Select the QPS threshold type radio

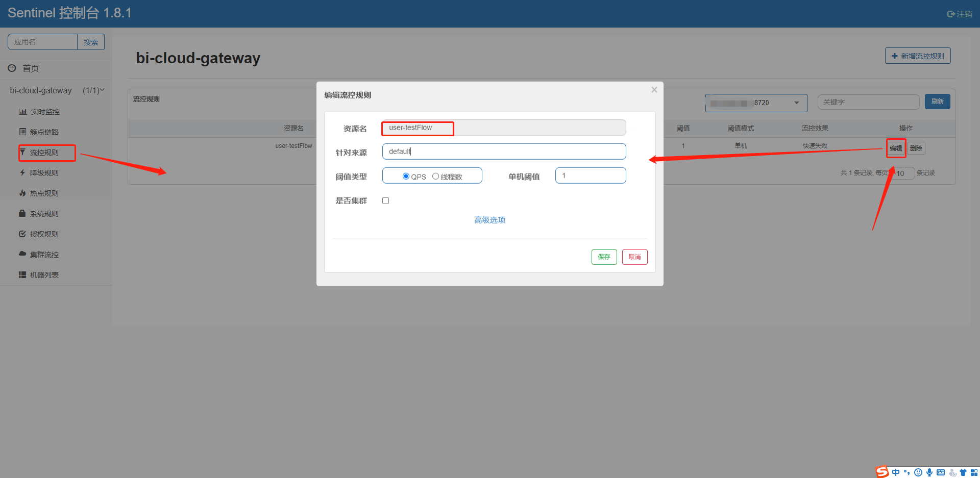[406, 176]
